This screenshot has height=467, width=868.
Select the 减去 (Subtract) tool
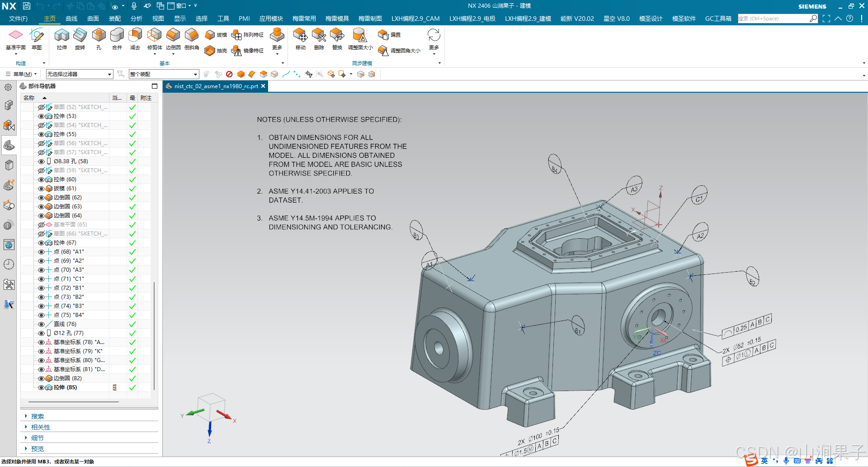135,38
